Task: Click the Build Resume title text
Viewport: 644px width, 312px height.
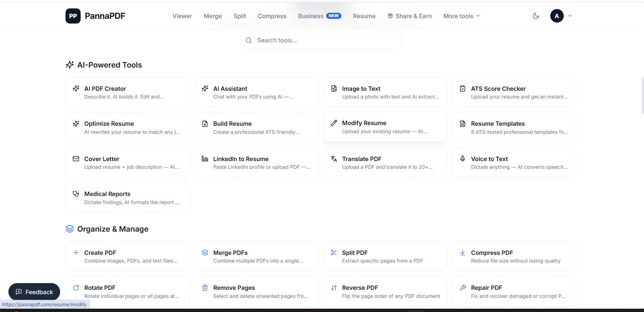Action: (232, 124)
